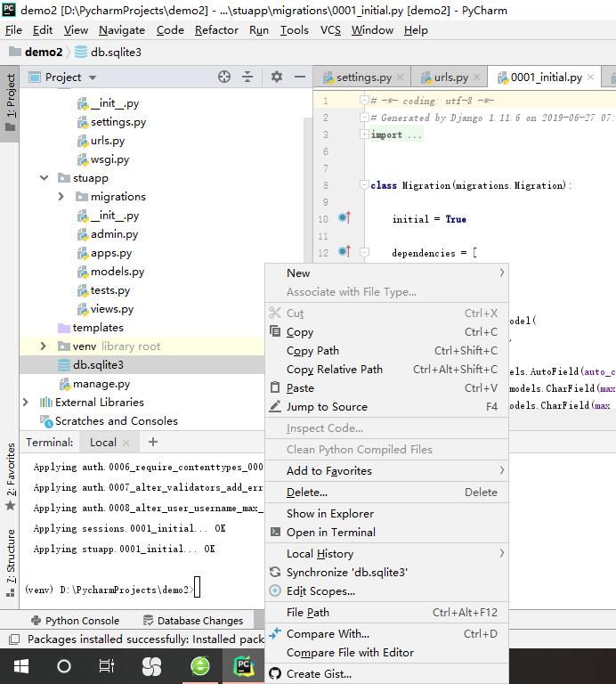The width and height of the screenshot is (616, 684).
Task: Close the Local terminal tab
Action: pyautogui.click(x=126, y=443)
